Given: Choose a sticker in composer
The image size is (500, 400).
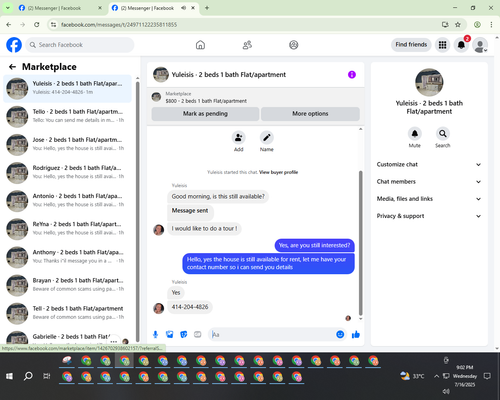Looking at the screenshot, I should [x=184, y=334].
